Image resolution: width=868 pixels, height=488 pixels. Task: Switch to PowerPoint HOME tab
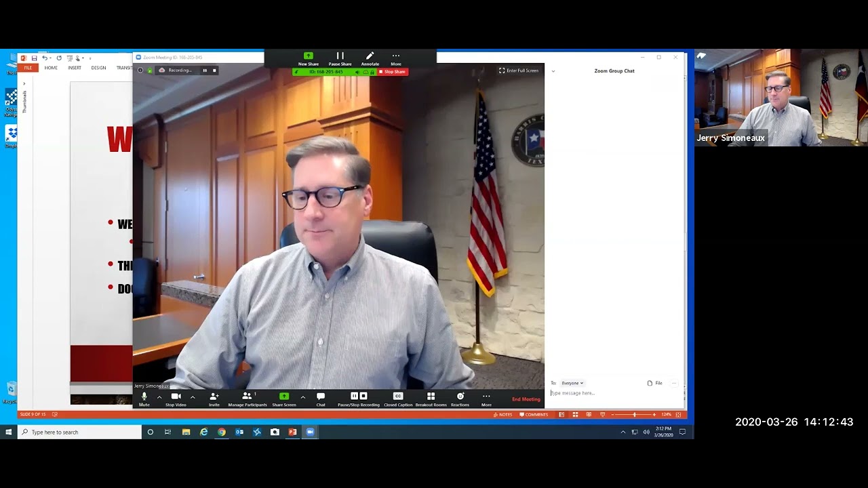(51, 68)
